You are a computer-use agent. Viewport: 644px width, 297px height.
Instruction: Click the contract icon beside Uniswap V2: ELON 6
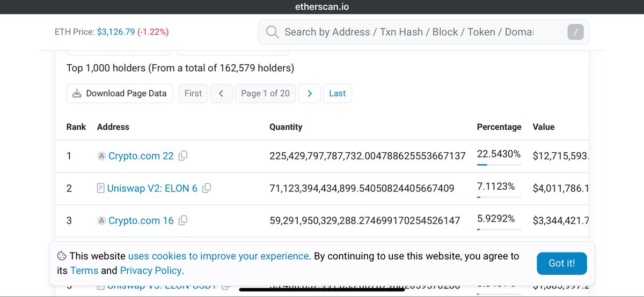click(x=100, y=188)
